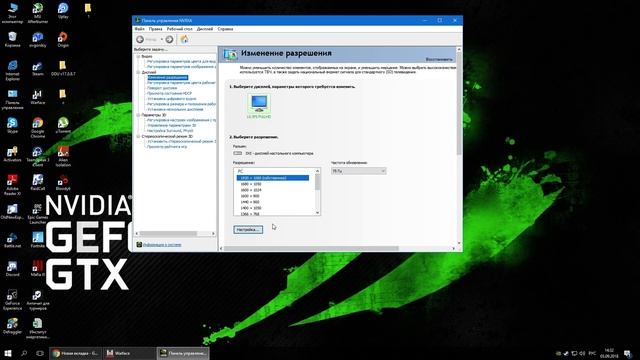
Task: Open RaidCall desktop icon
Action: coord(38,183)
